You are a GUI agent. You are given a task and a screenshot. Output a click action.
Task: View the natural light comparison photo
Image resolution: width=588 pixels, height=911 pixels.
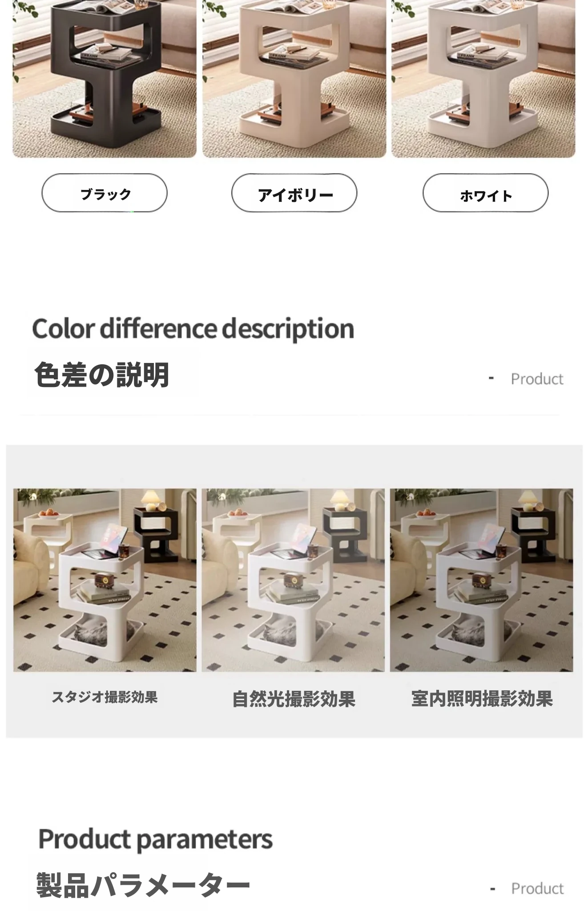coord(293,580)
